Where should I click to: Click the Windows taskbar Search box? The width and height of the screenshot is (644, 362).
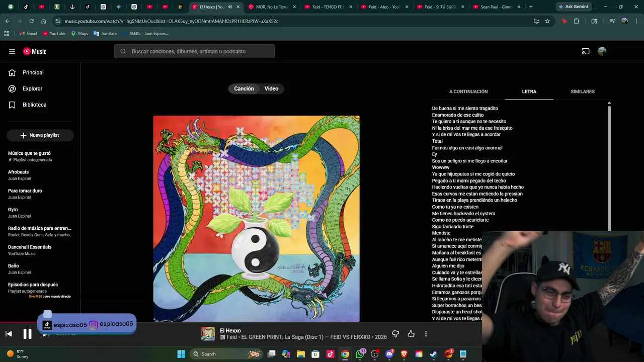coord(226,354)
